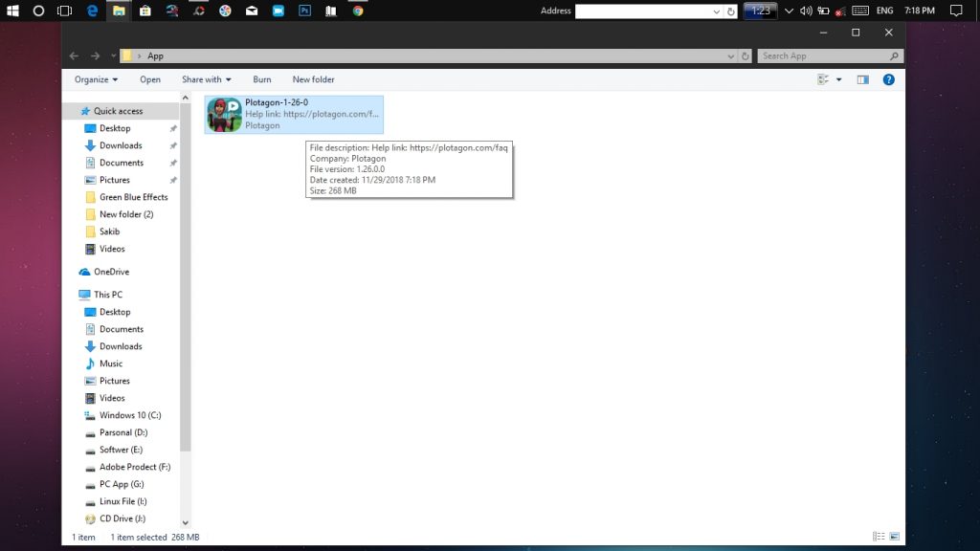The image size is (980, 551).
Task: Open File Explorer help
Action: pyautogui.click(x=888, y=79)
